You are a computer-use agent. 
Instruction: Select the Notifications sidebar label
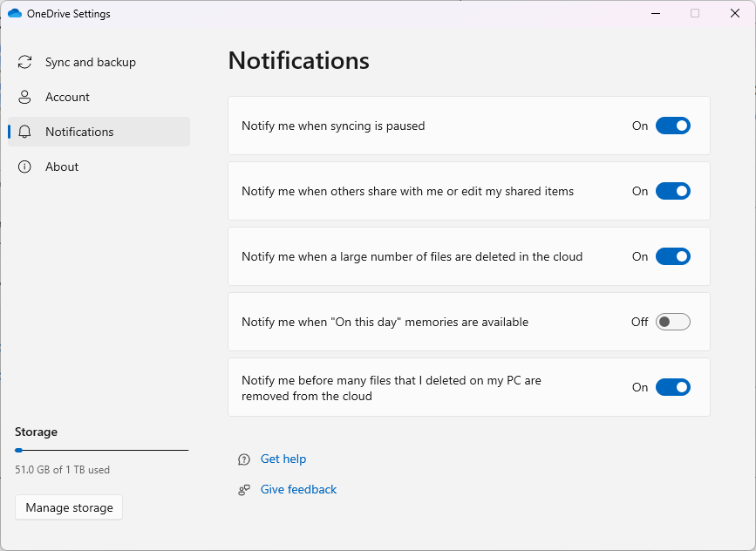coord(79,132)
